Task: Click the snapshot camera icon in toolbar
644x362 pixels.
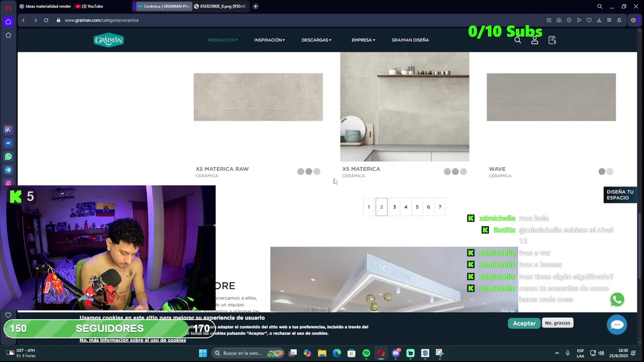Action: 559,20
